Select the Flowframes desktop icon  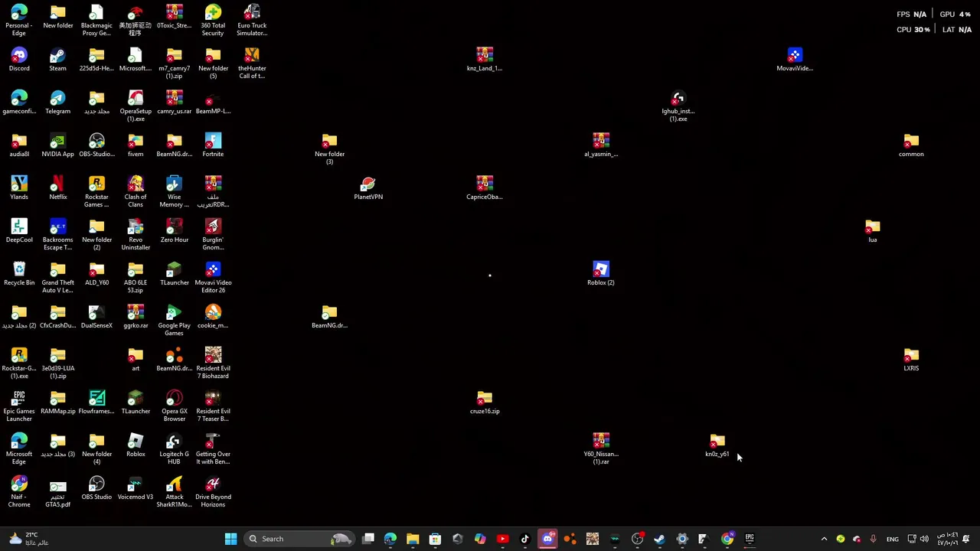tap(96, 403)
